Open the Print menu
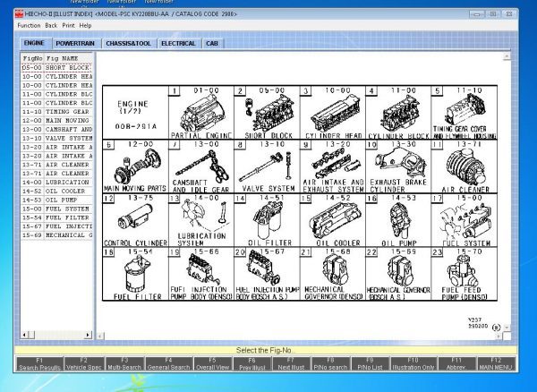 (69, 25)
